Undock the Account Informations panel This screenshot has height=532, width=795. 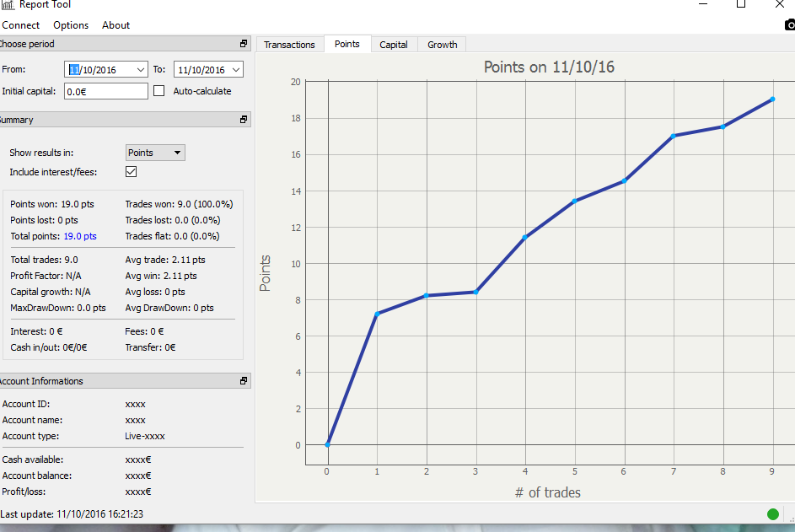(x=244, y=380)
